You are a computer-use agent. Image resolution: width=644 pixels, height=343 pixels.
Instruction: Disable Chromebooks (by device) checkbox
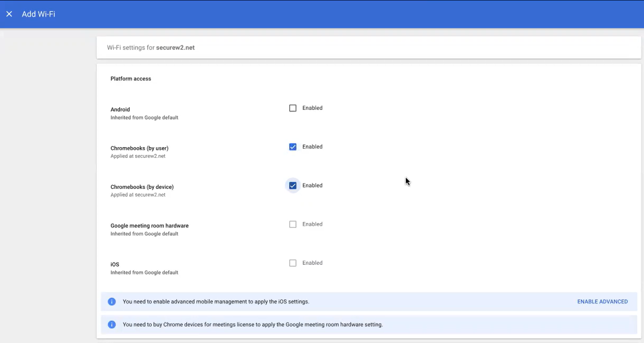coord(293,186)
